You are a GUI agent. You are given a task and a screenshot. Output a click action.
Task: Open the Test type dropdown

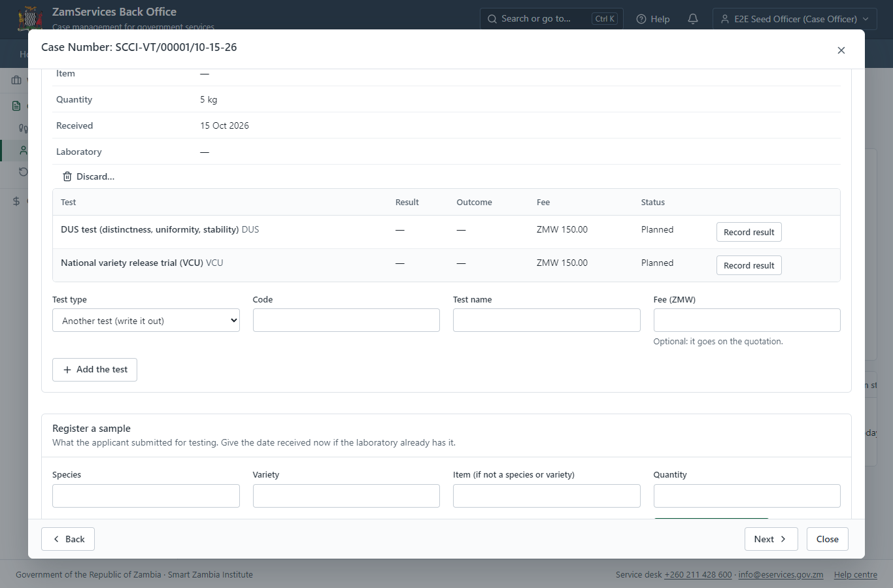tap(146, 321)
